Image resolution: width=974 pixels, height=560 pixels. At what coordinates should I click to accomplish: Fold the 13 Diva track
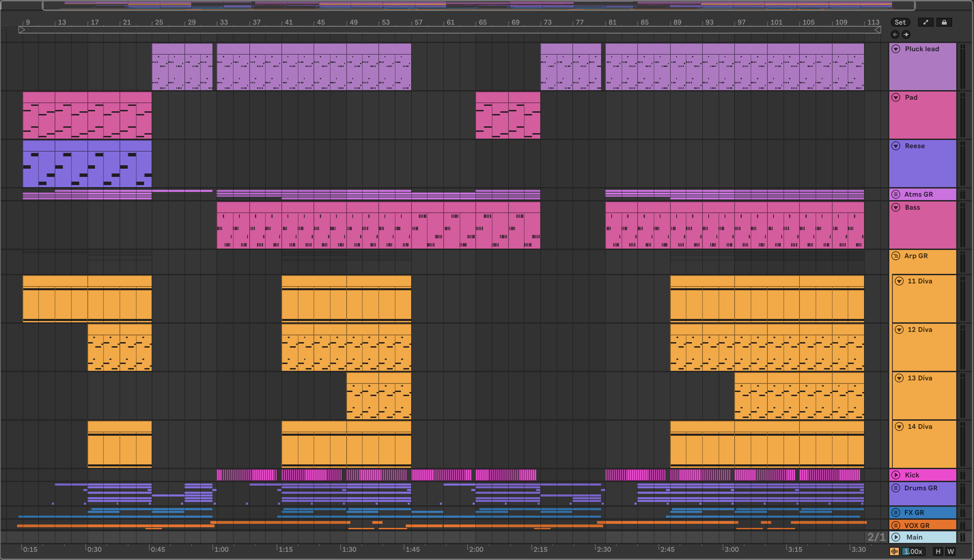[x=899, y=378]
